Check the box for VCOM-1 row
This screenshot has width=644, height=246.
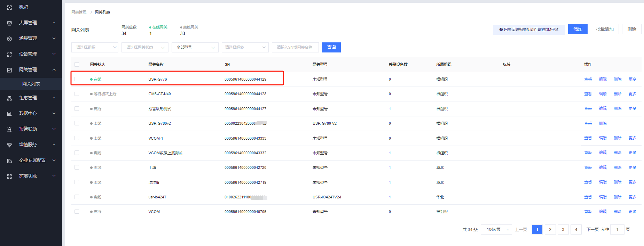77,138
